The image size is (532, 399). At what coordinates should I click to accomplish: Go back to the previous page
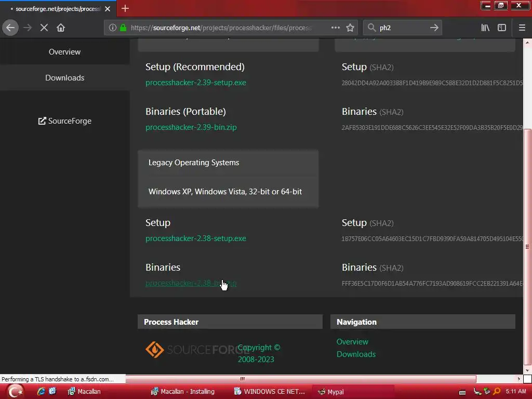pos(10,28)
